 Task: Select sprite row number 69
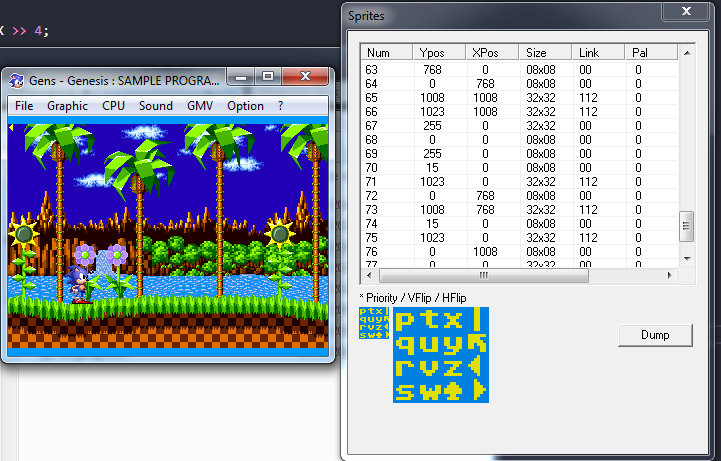[520, 154]
